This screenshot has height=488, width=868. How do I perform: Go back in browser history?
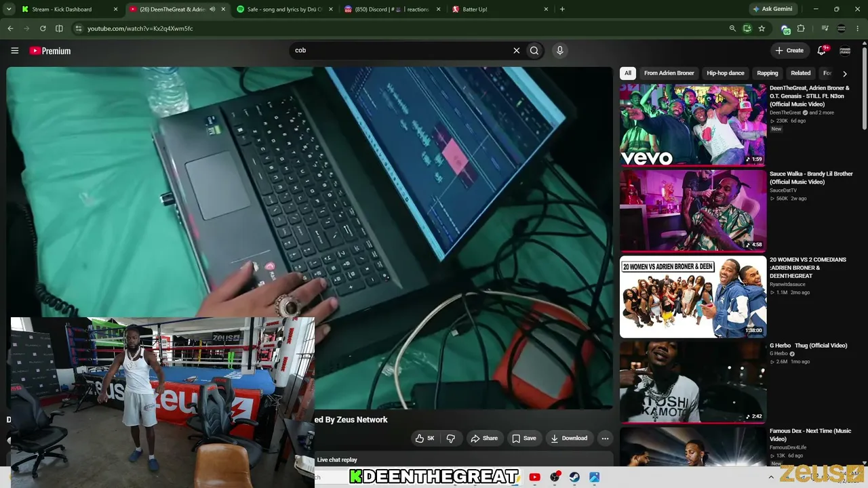click(10, 28)
